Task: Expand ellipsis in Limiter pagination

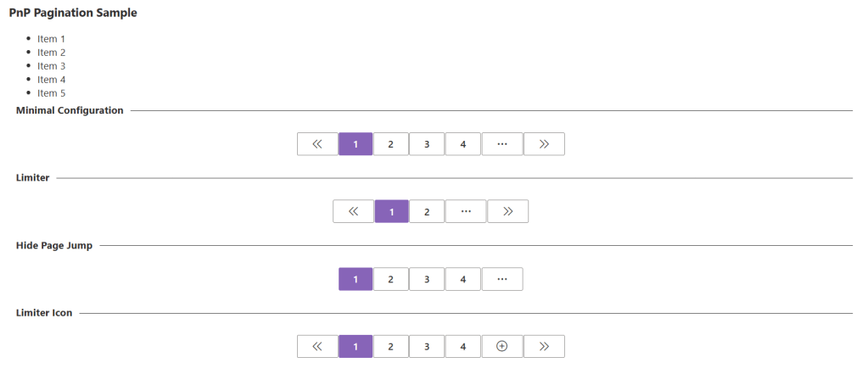Action: click(466, 212)
